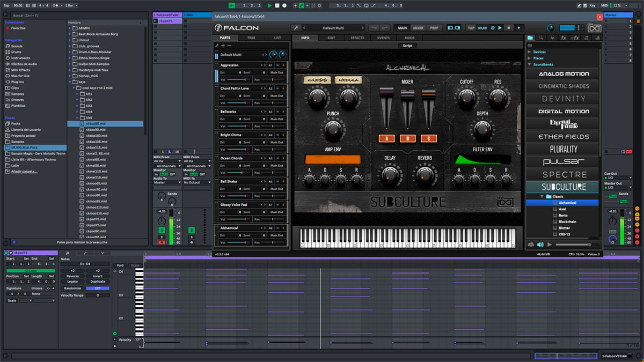Open Falcon browser search magnifier tab

click(x=541, y=38)
